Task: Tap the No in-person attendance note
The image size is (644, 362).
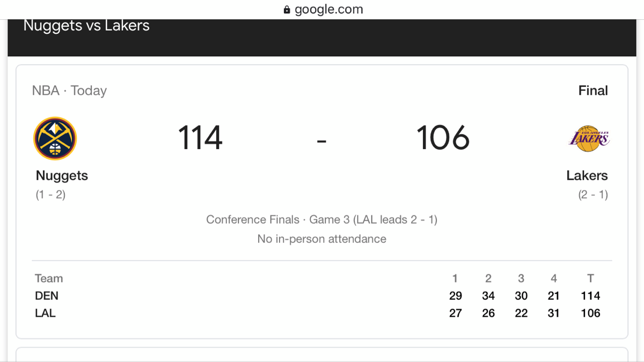Action: click(x=321, y=239)
